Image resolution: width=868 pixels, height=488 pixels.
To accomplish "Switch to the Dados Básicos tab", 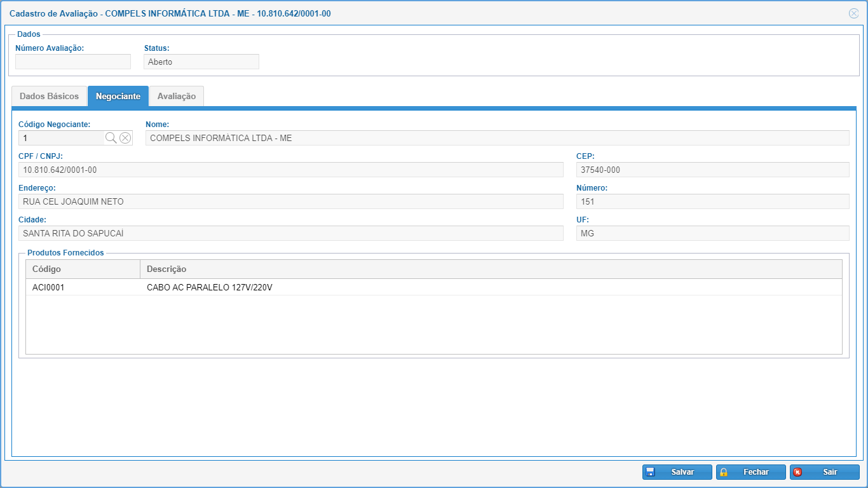I will (x=50, y=96).
